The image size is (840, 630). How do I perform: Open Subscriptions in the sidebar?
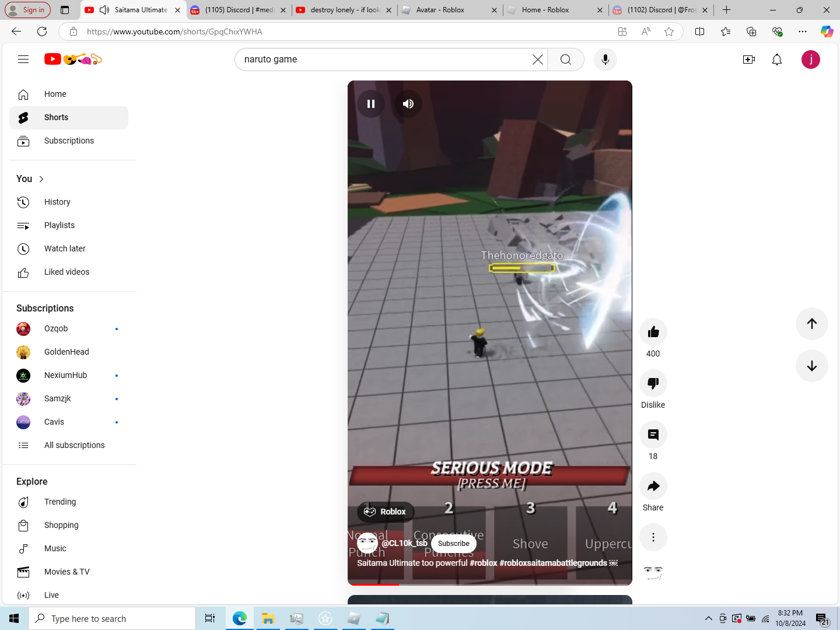pyautogui.click(x=69, y=141)
